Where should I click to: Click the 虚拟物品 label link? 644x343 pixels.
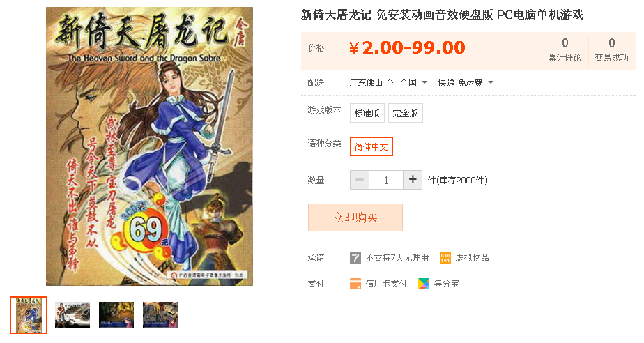[x=472, y=258]
